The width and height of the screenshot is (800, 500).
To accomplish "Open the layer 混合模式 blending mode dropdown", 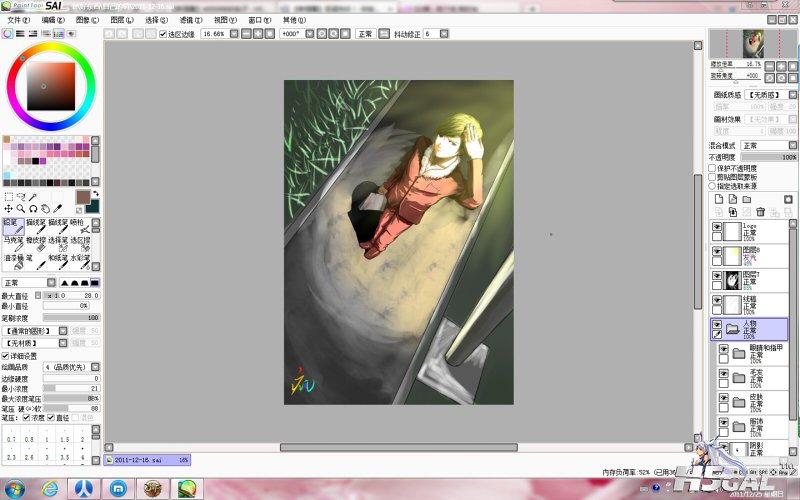I will click(792, 145).
